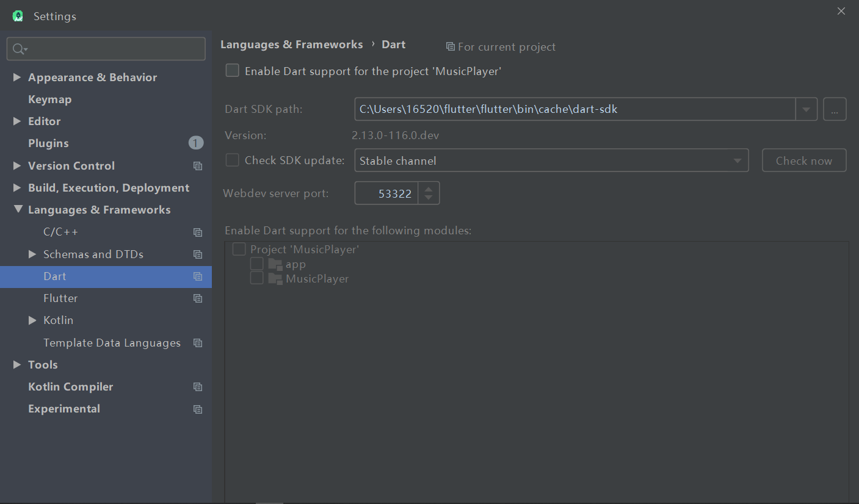Click the app module folder icon
859x504 pixels.
click(275, 264)
